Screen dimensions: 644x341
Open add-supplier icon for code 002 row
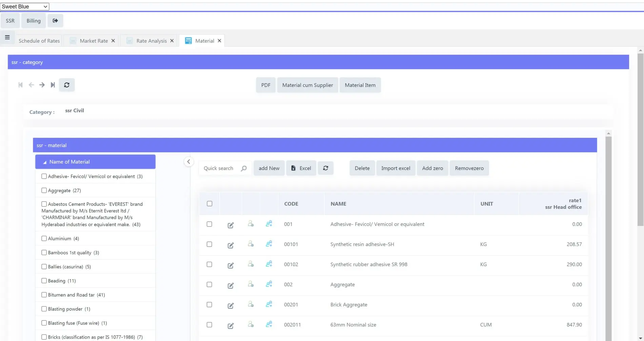[x=269, y=284]
